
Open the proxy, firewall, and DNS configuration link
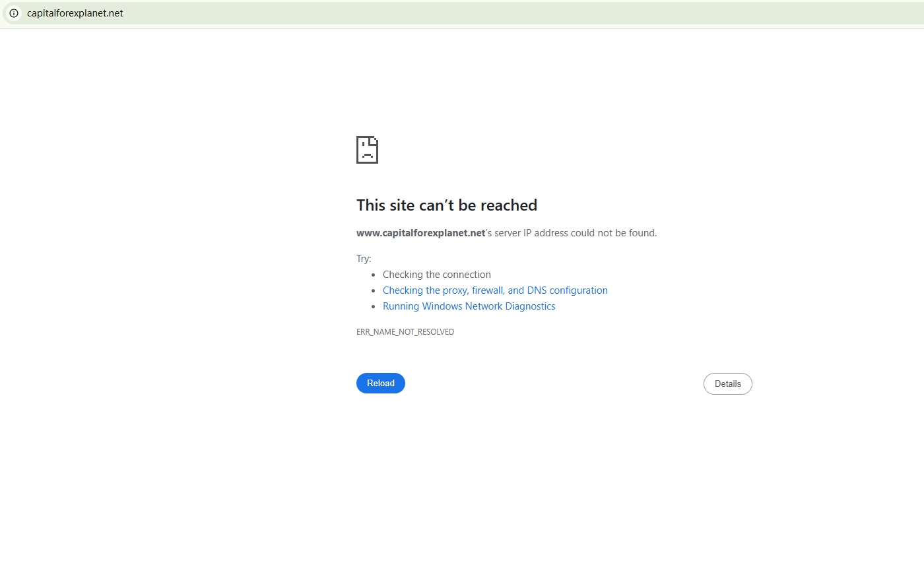(x=495, y=290)
